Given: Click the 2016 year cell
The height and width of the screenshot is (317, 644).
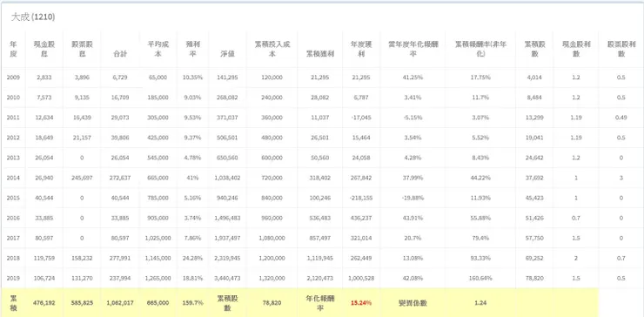Looking at the screenshot, I should pyautogui.click(x=14, y=218).
